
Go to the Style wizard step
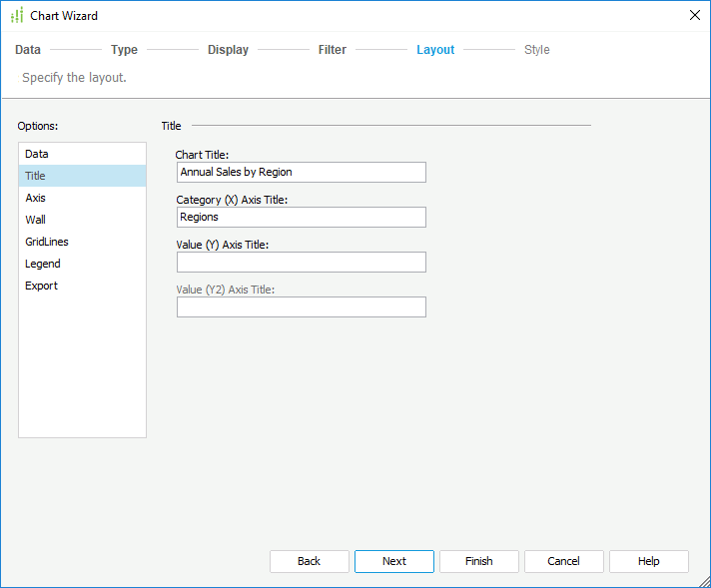pyautogui.click(x=537, y=50)
